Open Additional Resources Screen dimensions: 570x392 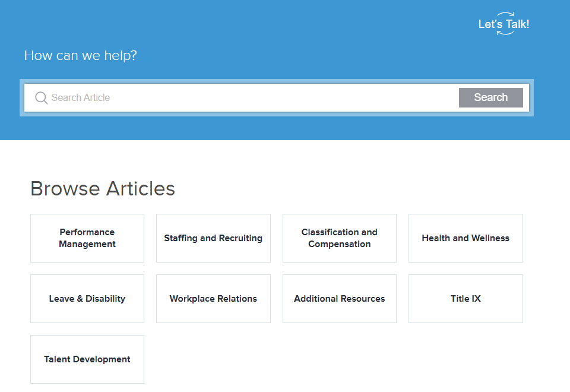(x=339, y=298)
